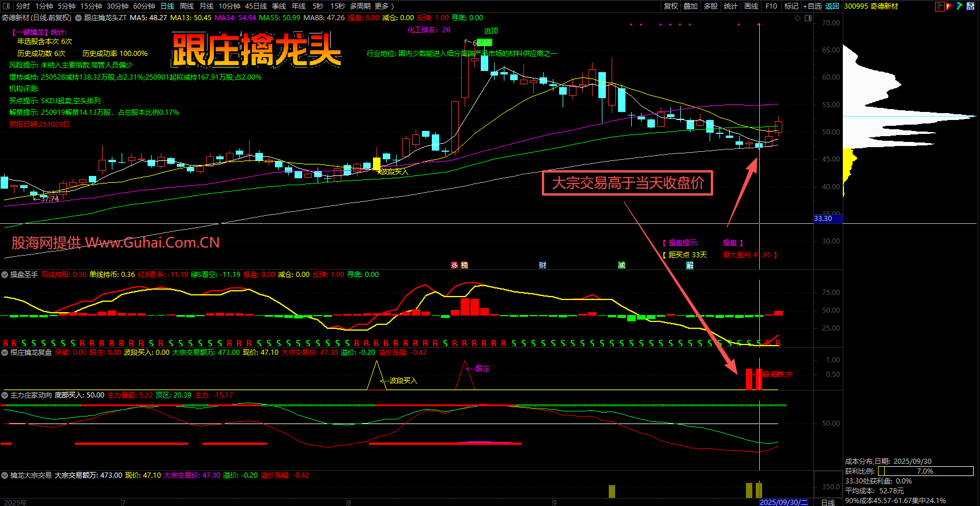
Task: Toggle the left sidebar icon before 分时
Action: click(6, 6)
